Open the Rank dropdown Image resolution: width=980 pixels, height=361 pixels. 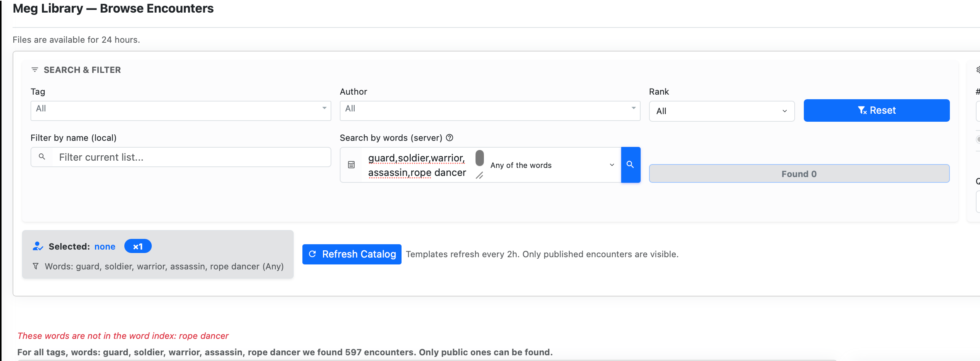[x=721, y=111]
